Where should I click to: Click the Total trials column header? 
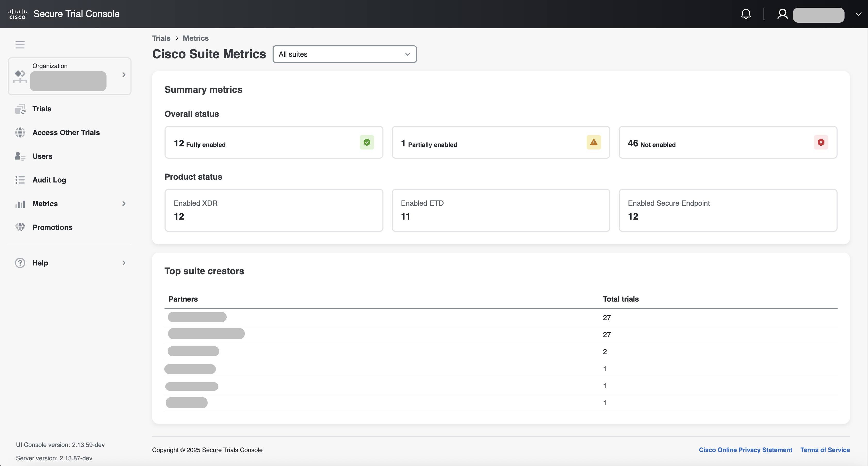click(621, 299)
